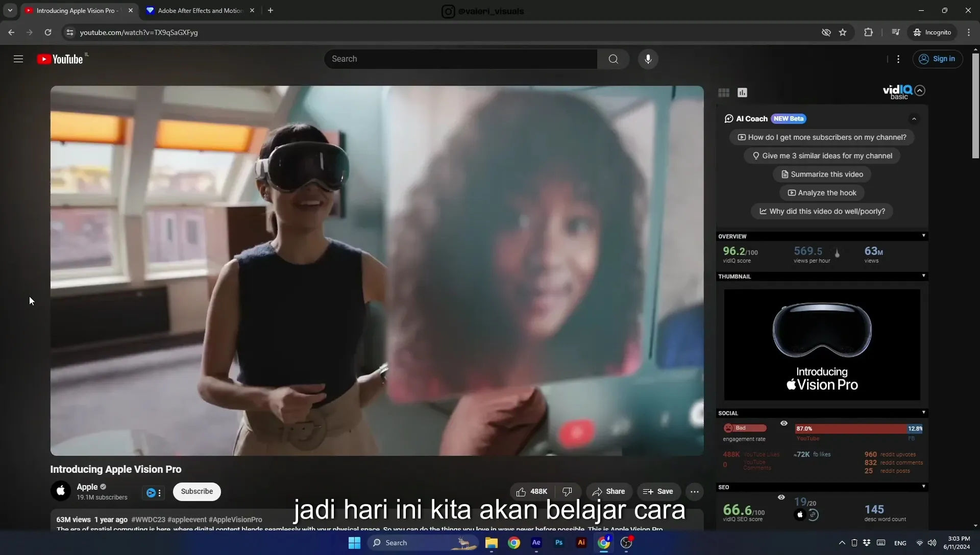The width and height of the screenshot is (980, 555).
Task: Open vidIQ grid view icon
Action: click(x=724, y=93)
